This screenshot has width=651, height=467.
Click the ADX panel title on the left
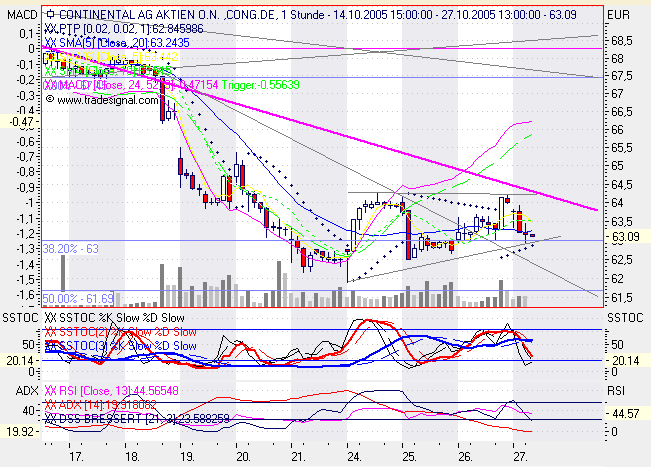(27, 391)
